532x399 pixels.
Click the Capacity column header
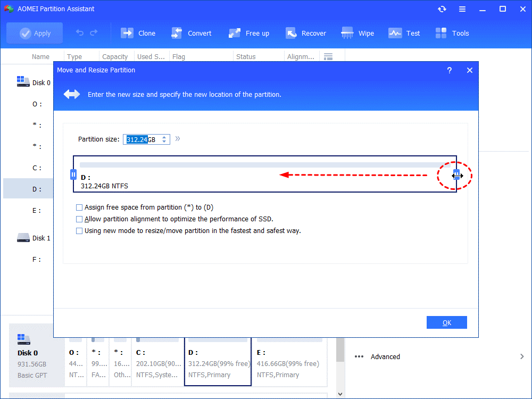click(x=115, y=57)
